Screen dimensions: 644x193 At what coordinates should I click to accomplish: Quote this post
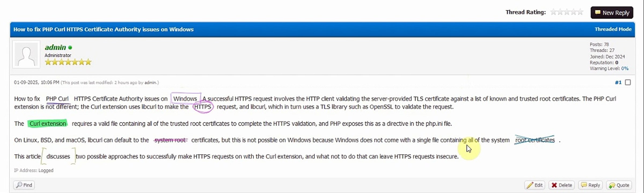coord(619,185)
